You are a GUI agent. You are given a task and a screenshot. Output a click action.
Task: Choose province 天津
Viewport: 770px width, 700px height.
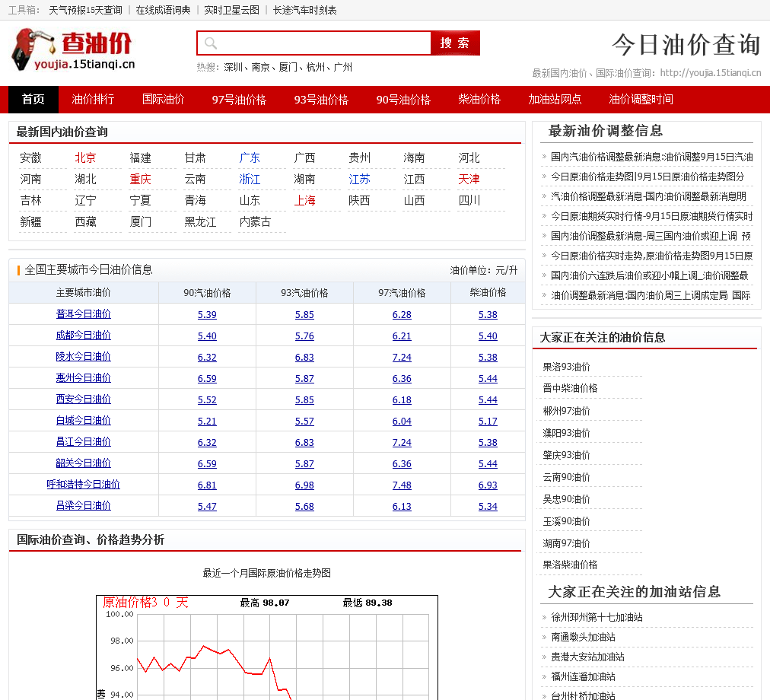click(469, 180)
